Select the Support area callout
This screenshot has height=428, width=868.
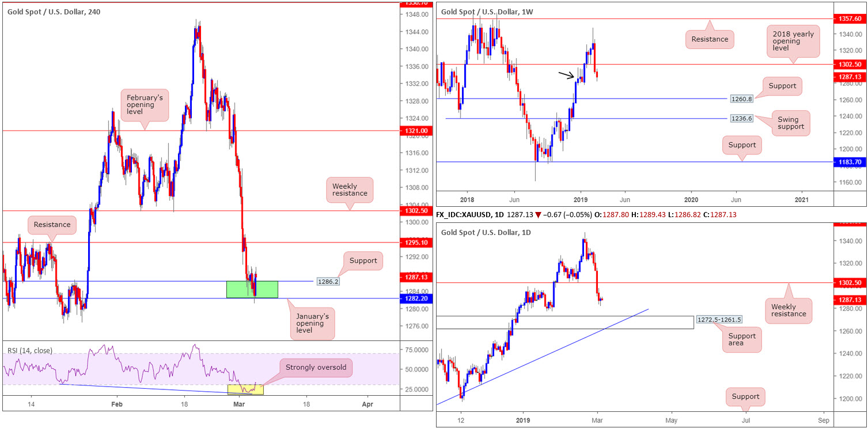coord(742,339)
